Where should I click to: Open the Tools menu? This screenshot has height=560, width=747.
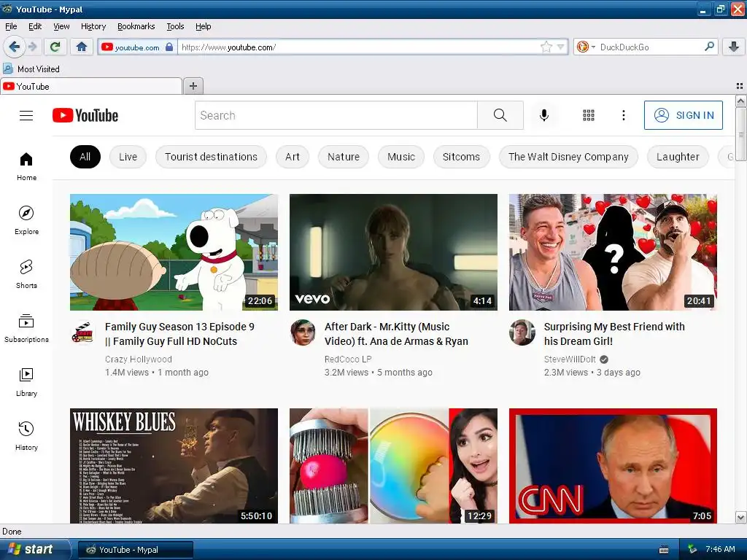(x=175, y=26)
